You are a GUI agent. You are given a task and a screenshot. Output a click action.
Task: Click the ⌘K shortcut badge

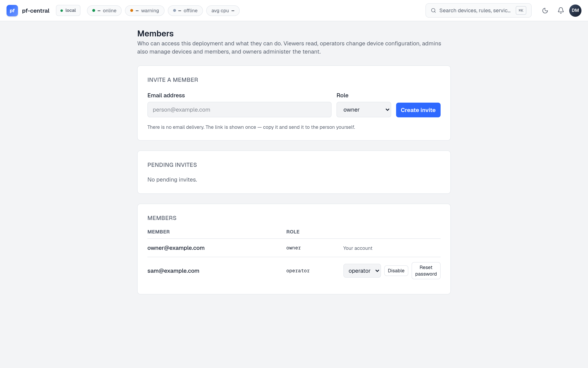click(x=521, y=10)
